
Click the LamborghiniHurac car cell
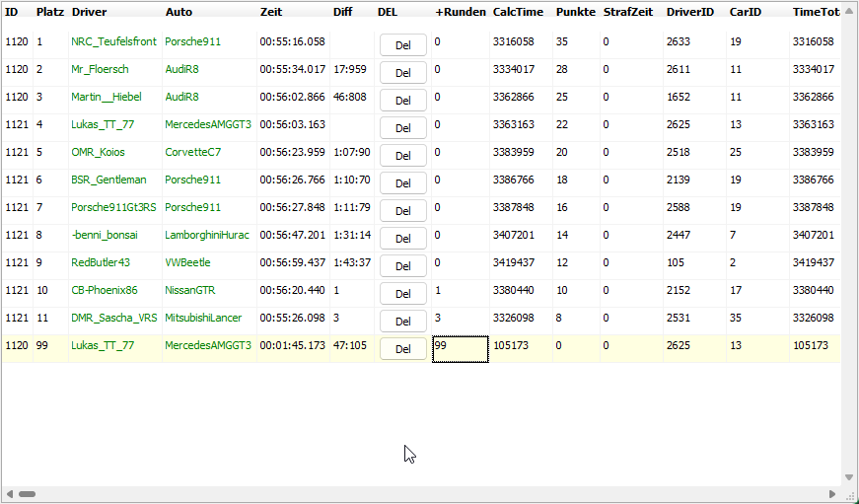tap(206, 236)
